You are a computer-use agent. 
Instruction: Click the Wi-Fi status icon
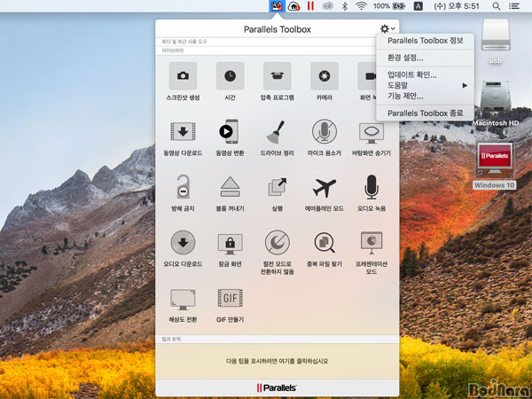pos(362,6)
